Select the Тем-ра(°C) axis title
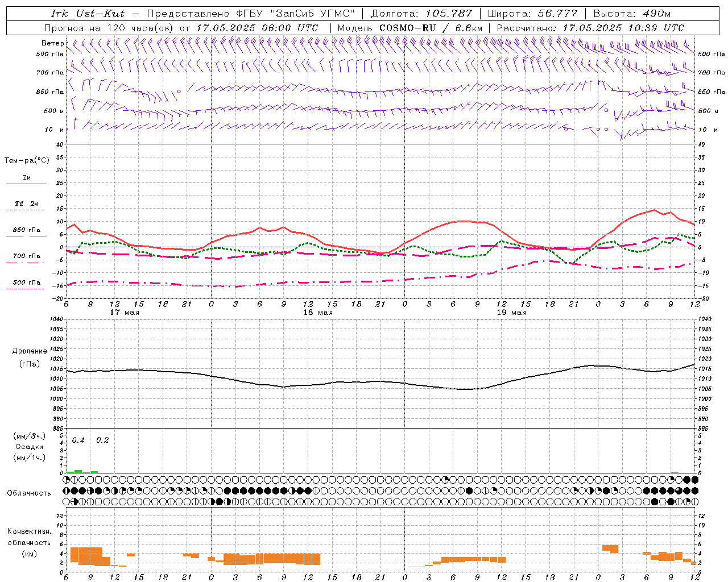The height and width of the screenshot is (582, 728). click(x=27, y=161)
